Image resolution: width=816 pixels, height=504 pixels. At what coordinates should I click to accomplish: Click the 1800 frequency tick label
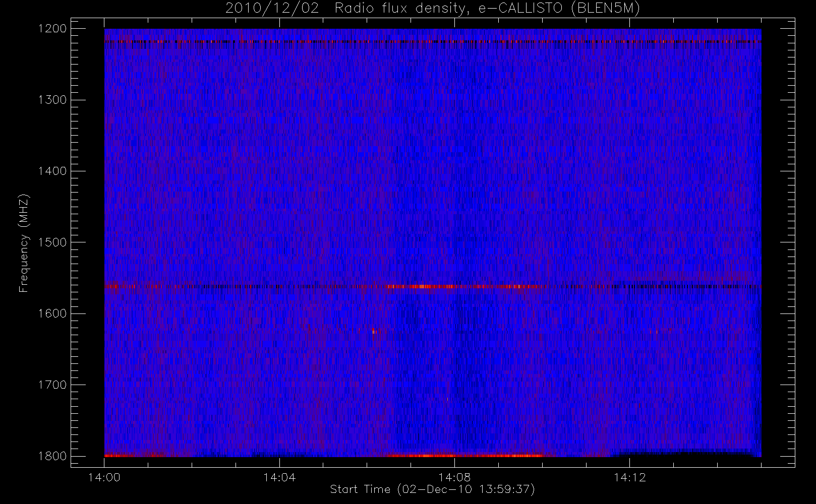(52, 456)
